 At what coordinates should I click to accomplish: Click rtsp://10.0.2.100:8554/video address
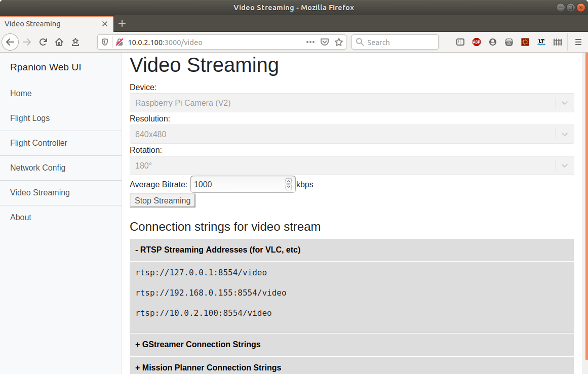[204, 313]
